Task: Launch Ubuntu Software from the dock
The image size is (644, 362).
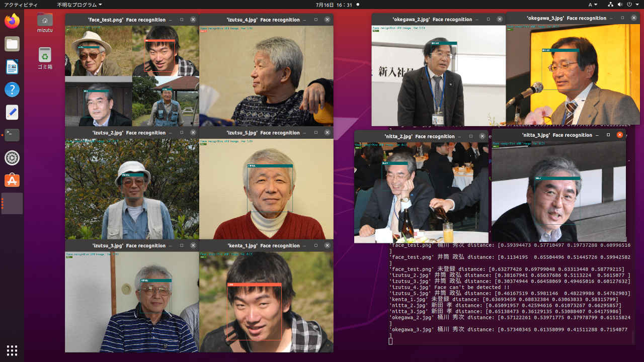Action: point(12,180)
